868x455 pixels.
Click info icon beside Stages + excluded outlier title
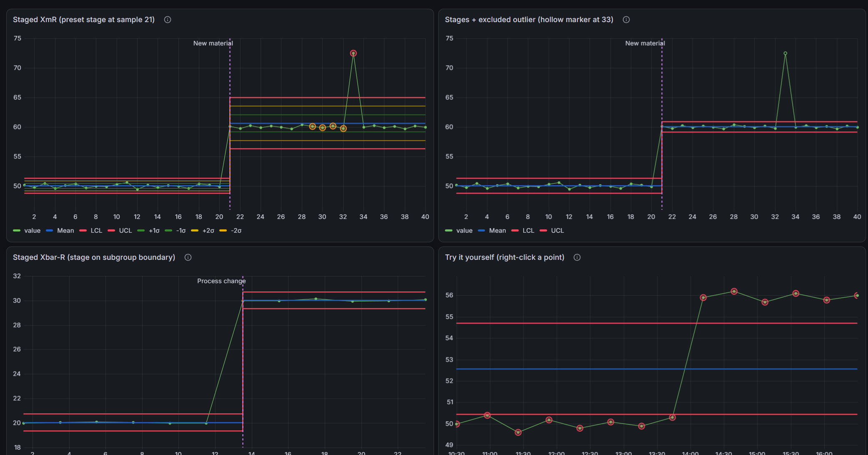click(x=626, y=20)
